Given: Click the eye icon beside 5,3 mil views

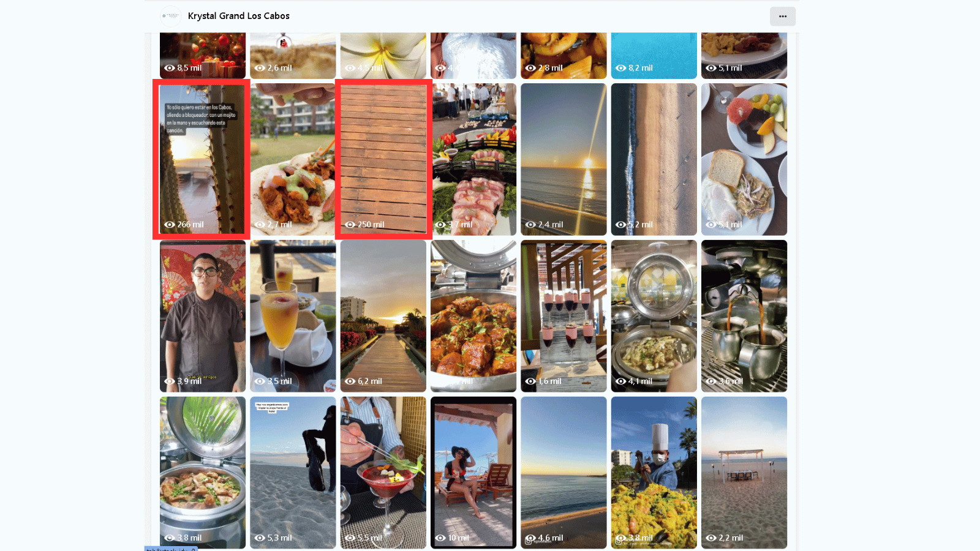Looking at the screenshot, I should [x=260, y=538].
